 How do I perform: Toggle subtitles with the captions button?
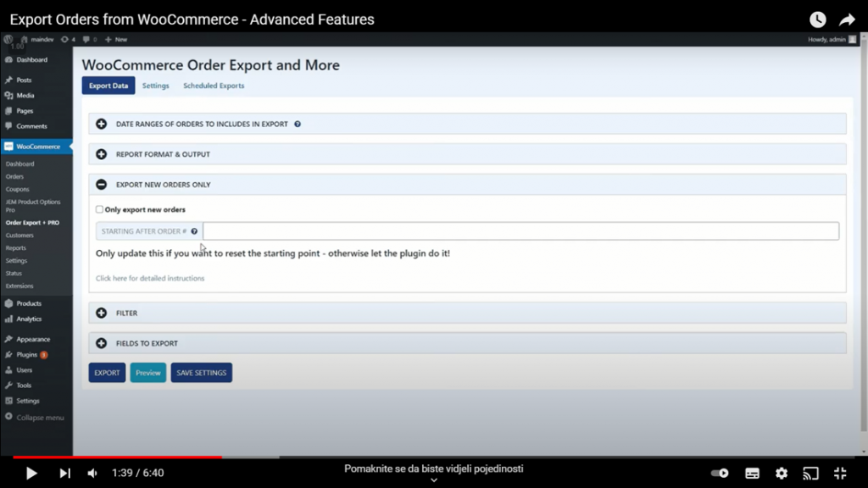pos(752,473)
